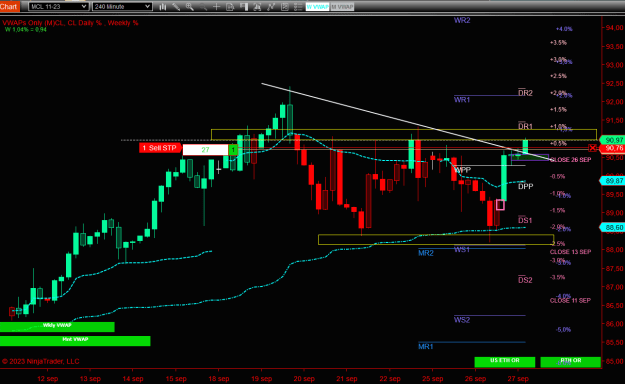This screenshot has width=625, height=384.
Task: Select the zoom out magnifier tool
Action: point(203,7)
